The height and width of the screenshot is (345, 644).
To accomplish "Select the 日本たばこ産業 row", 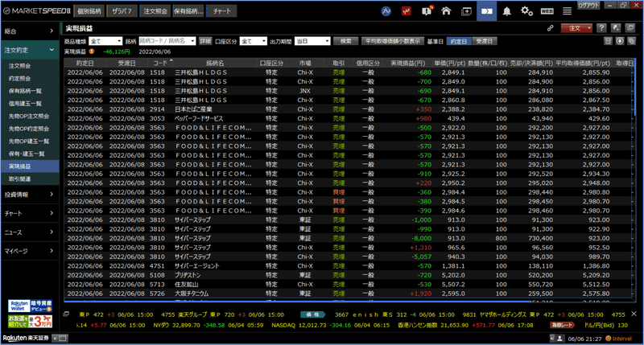I will click(x=348, y=109).
